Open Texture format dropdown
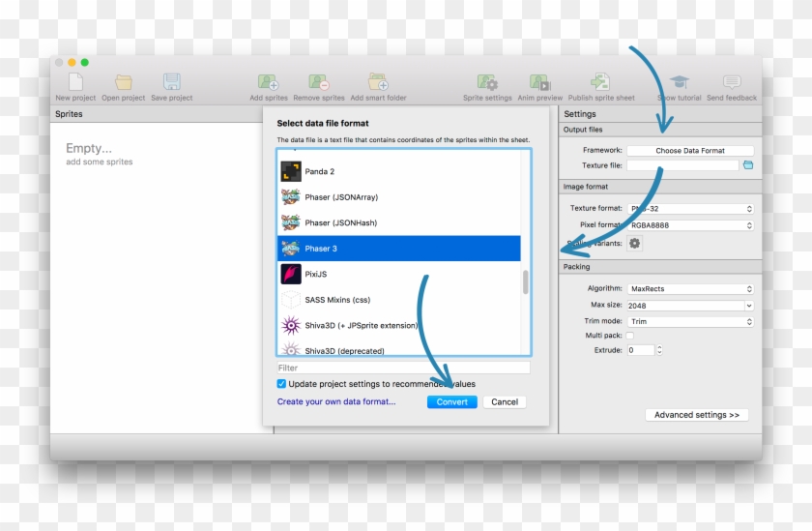 tap(690, 209)
